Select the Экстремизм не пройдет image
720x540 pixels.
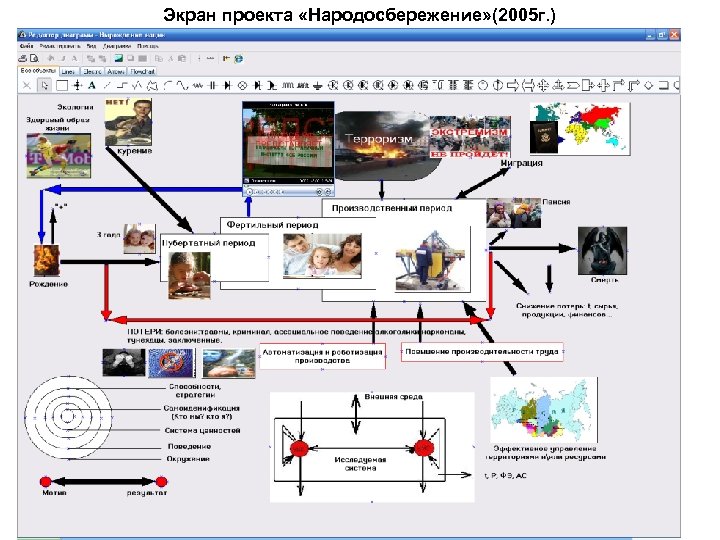[x=470, y=136]
